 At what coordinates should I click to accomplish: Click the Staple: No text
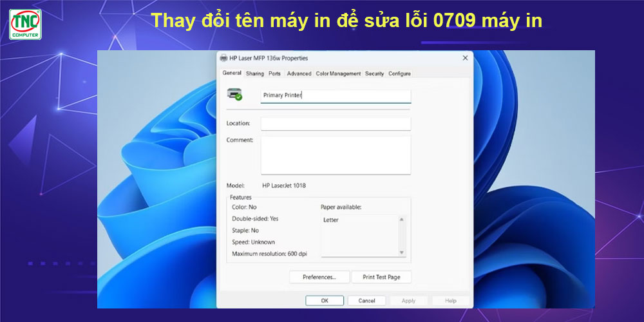245,231
